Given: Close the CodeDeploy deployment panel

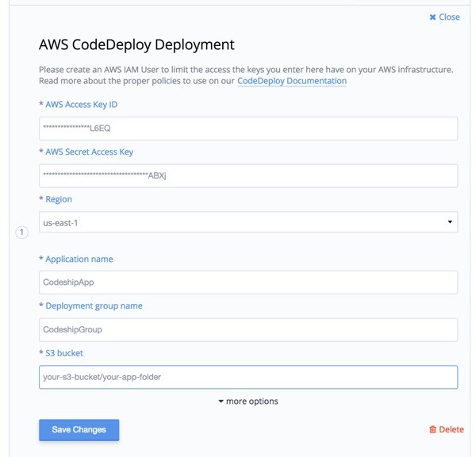Looking at the screenshot, I should (x=444, y=17).
